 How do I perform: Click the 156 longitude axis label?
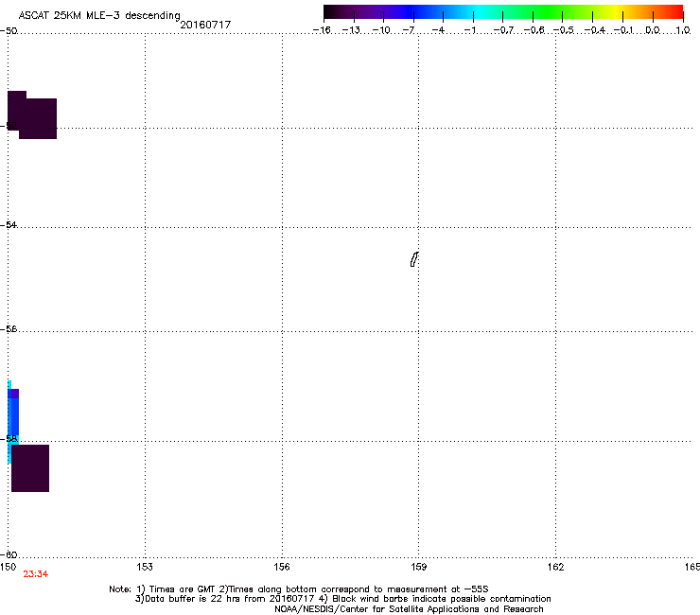(x=282, y=567)
